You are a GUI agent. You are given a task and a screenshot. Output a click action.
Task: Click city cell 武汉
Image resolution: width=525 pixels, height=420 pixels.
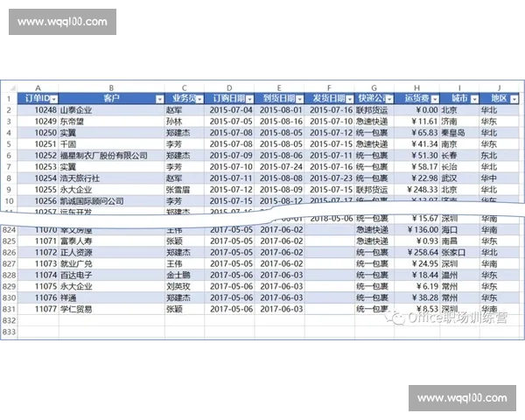[x=459, y=178]
